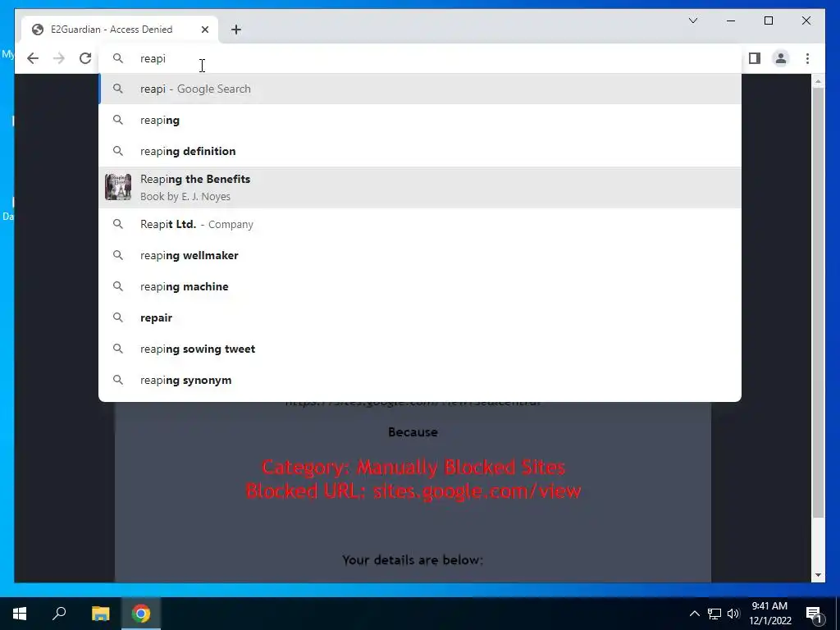840x630 pixels.
Task: Open Windows taskbar search
Action: tap(59, 614)
